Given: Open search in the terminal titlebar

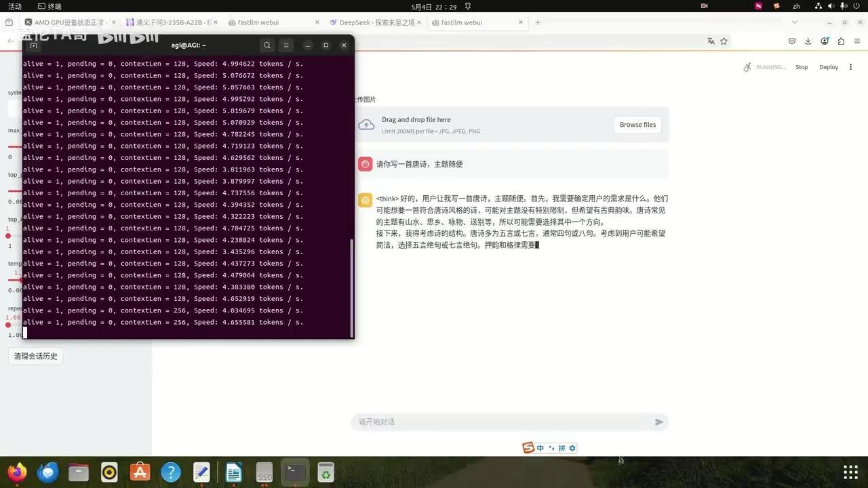Looking at the screenshot, I should pyautogui.click(x=267, y=45).
